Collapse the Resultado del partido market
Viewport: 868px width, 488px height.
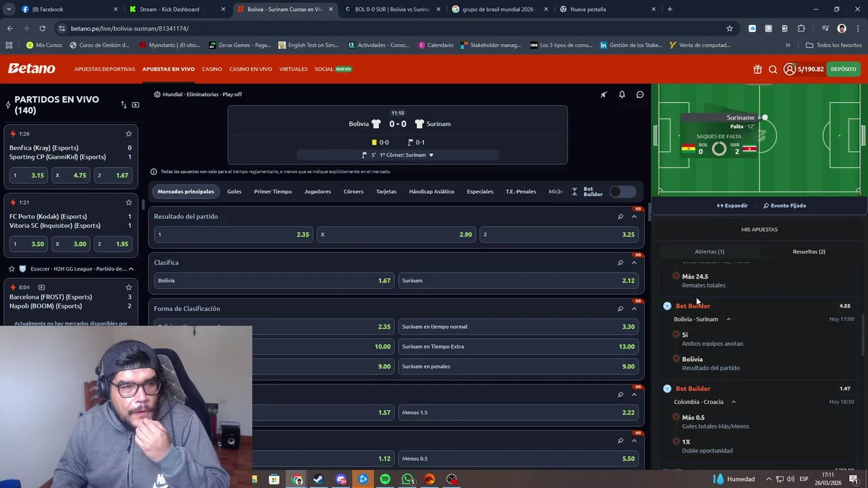click(x=634, y=216)
